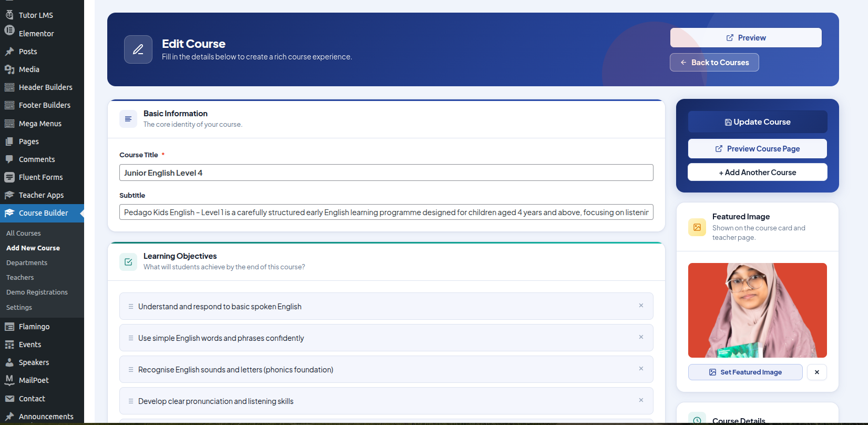The height and width of the screenshot is (425, 868).
Task: Click the MailPoet M icon
Action: (x=9, y=380)
